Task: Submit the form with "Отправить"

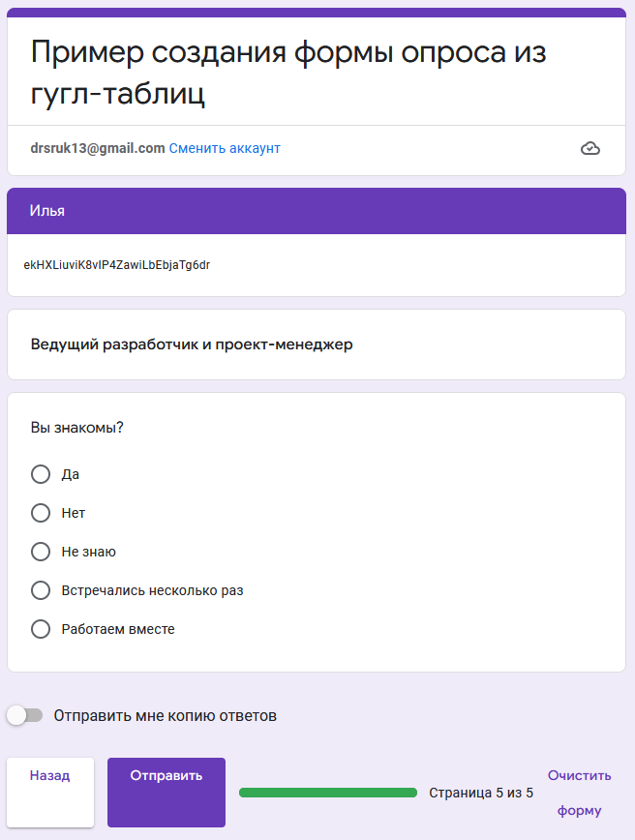Action: point(166,792)
